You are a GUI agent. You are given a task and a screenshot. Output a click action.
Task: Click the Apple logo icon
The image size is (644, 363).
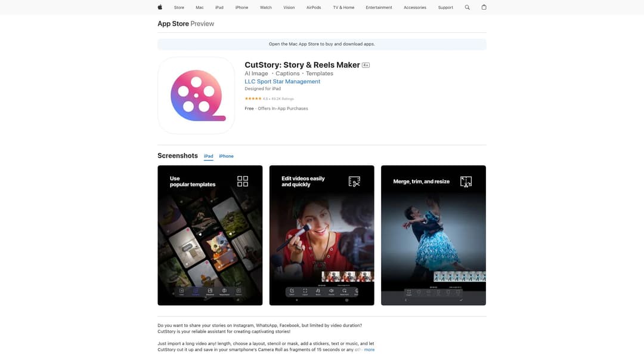click(x=160, y=7)
